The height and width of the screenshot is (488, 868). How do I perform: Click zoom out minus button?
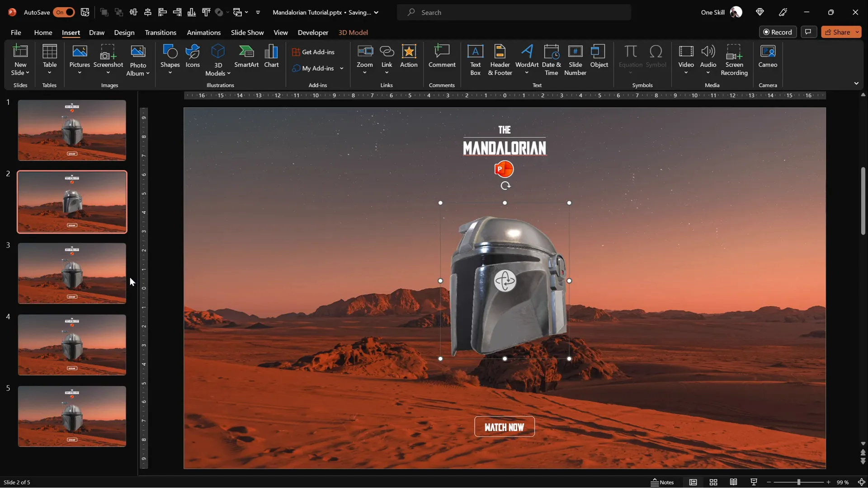pyautogui.click(x=769, y=482)
